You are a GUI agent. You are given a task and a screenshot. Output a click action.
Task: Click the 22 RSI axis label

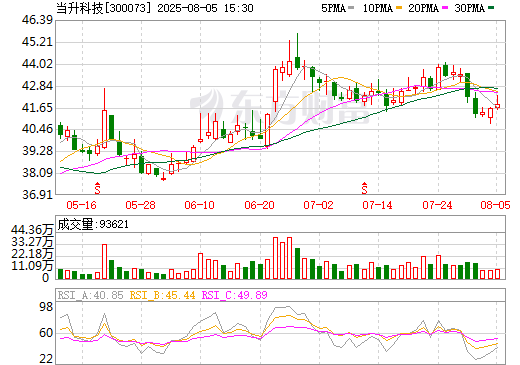pos(46,359)
